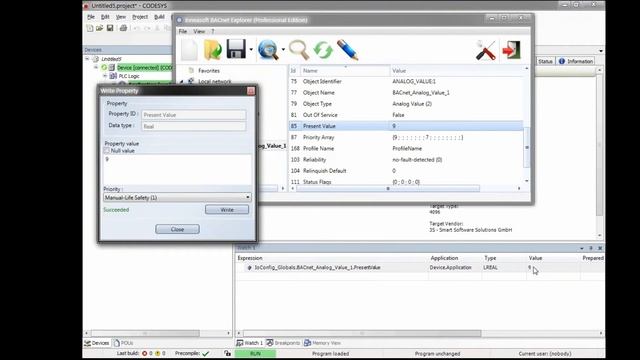
Task: Switch to the Breakpoints tab
Action: coord(283,343)
